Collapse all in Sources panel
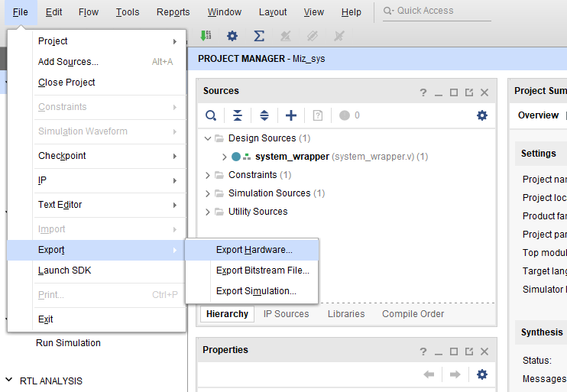The image size is (567, 392). point(238,115)
